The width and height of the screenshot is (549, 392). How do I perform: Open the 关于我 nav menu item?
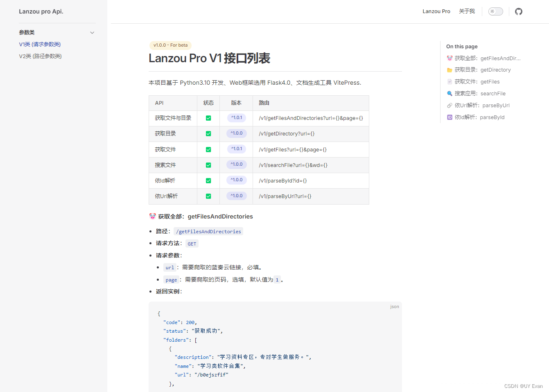(467, 11)
